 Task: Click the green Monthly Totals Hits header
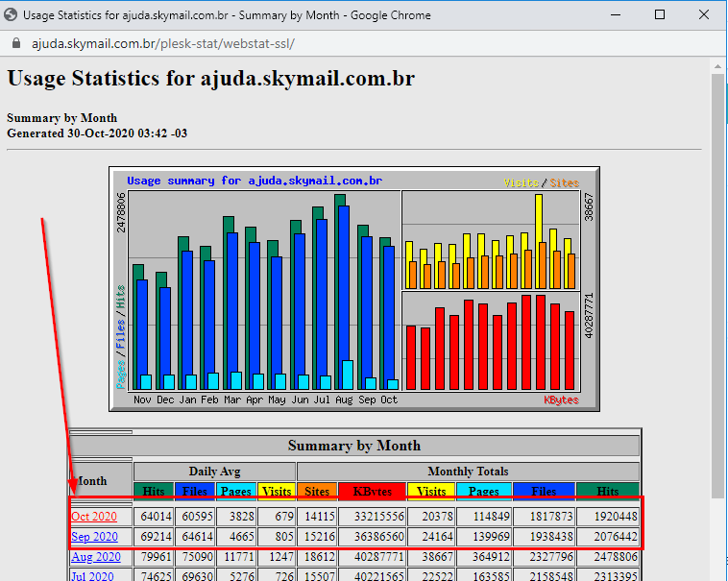coord(608,491)
